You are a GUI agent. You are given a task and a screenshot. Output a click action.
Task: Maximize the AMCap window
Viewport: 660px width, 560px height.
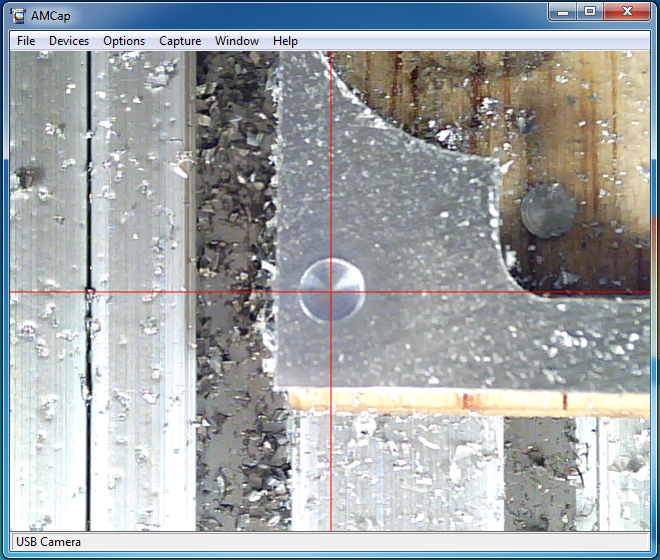(590, 11)
